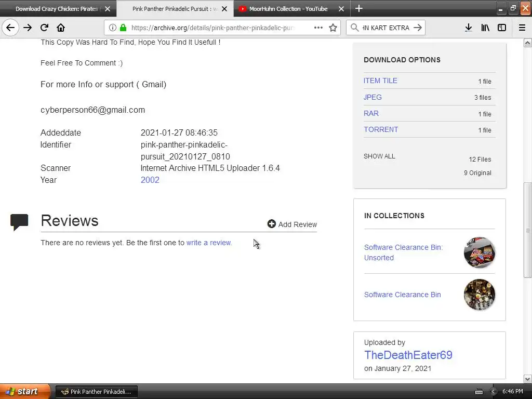Open page actions three-dot menu
The width and height of the screenshot is (532, 399).
tap(318, 28)
